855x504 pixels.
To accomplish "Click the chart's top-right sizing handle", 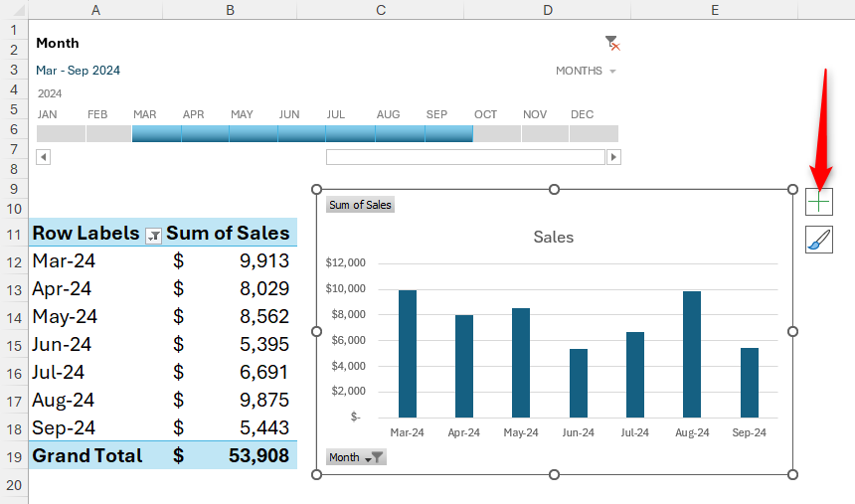I will [x=792, y=189].
